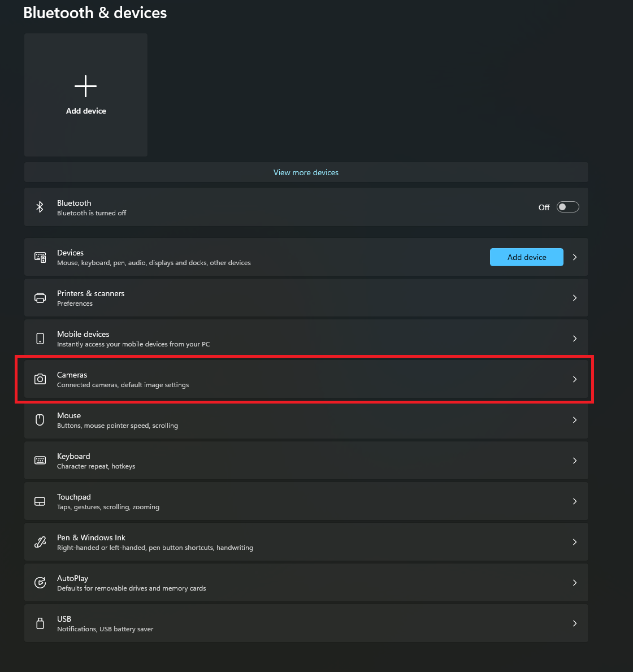Open Mouse settings via its chevron
The width and height of the screenshot is (633, 672).
pyautogui.click(x=575, y=420)
